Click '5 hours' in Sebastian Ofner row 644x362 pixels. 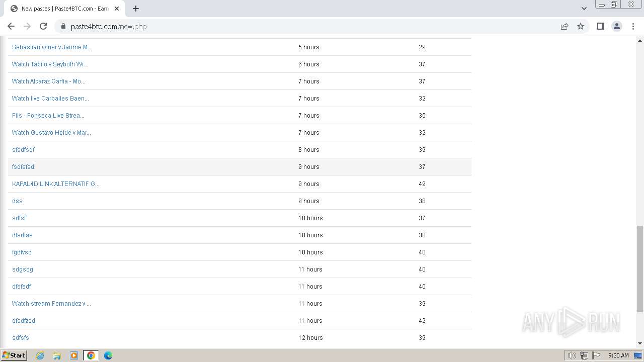(x=309, y=47)
